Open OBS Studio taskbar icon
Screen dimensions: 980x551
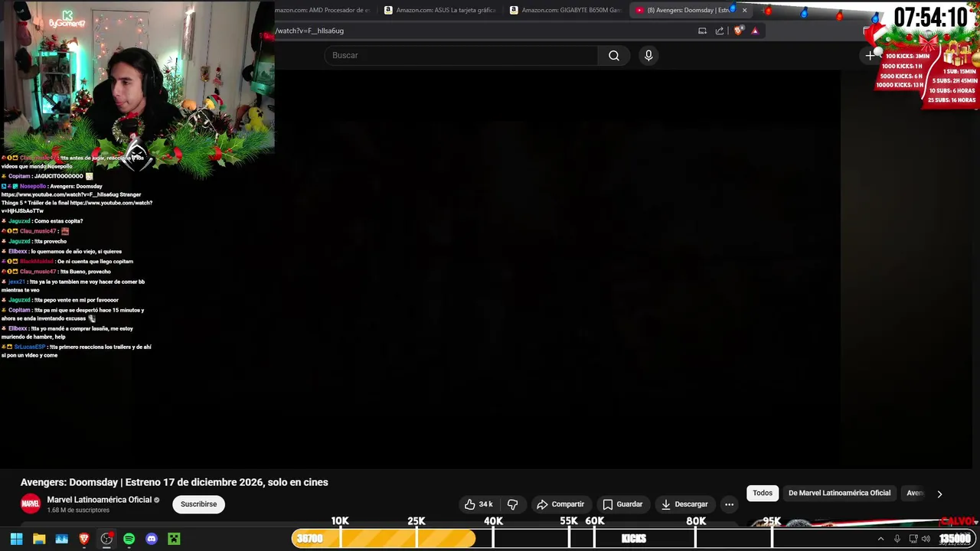pyautogui.click(x=106, y=539)
